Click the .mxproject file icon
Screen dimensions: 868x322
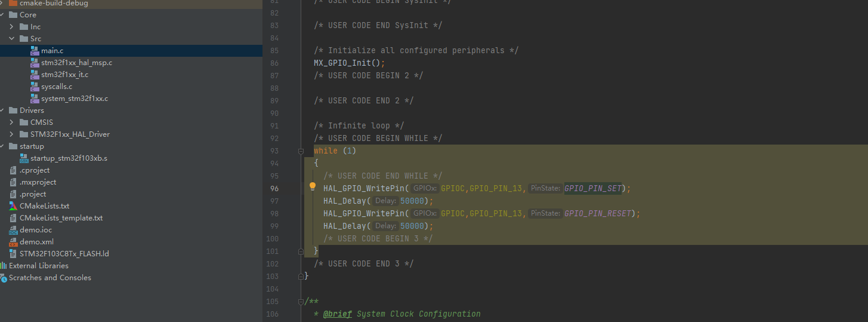coord(13,182)
